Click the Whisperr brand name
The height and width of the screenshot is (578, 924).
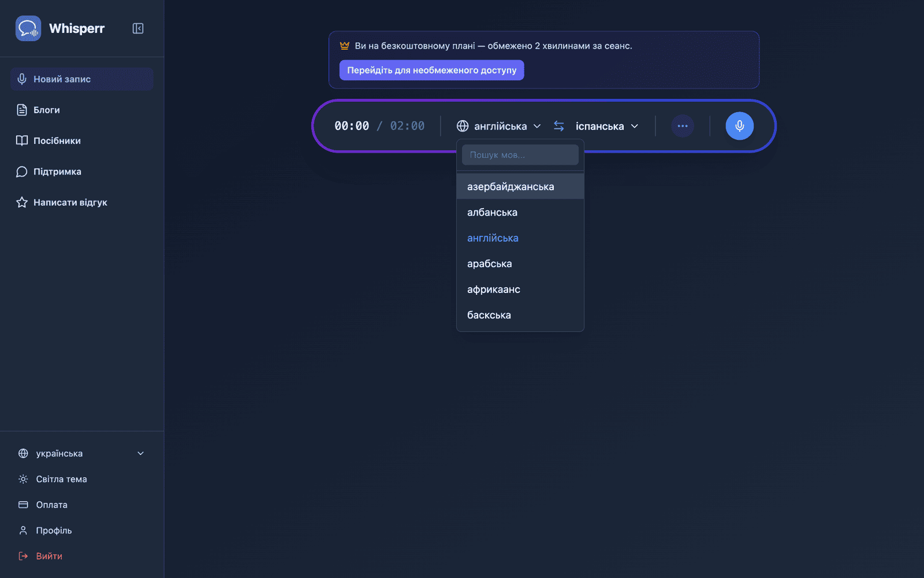(77, 28)
